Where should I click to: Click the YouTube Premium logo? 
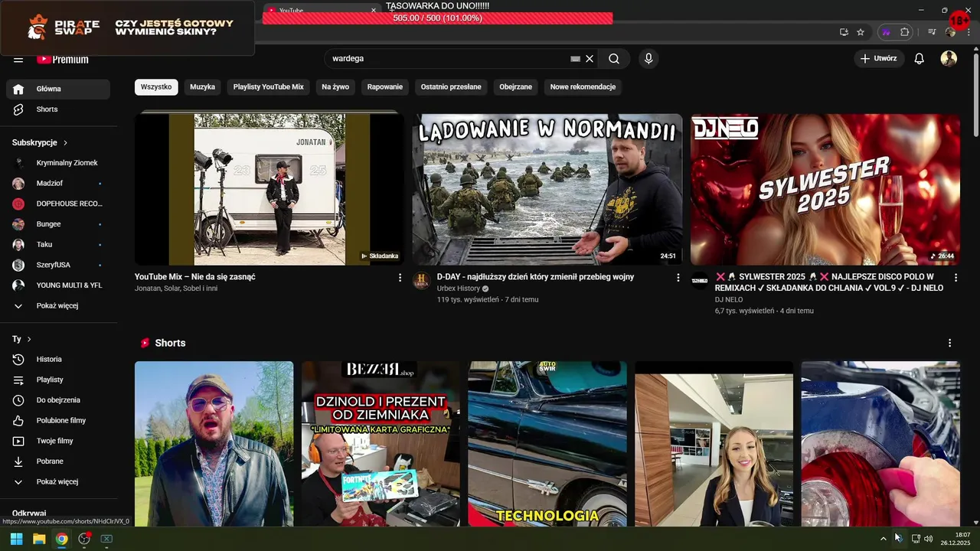(63, 59)
